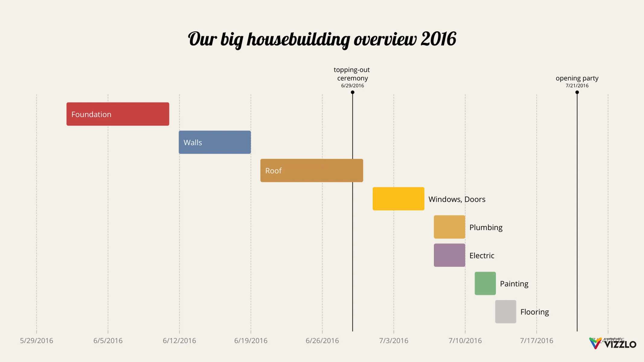Select the Roof task bar
The width and height of the screenshot is (644, 362).
[311, 170]
